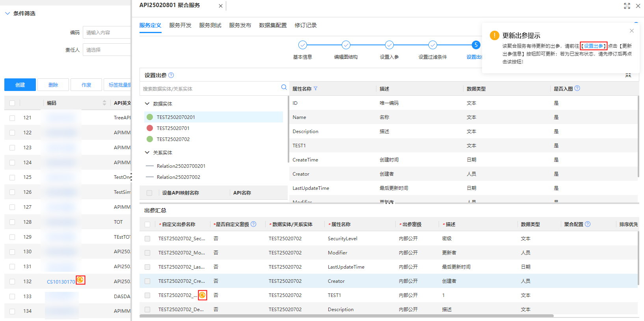Check the TEST25020702_Sec... row checkbox

coord(147,239)
